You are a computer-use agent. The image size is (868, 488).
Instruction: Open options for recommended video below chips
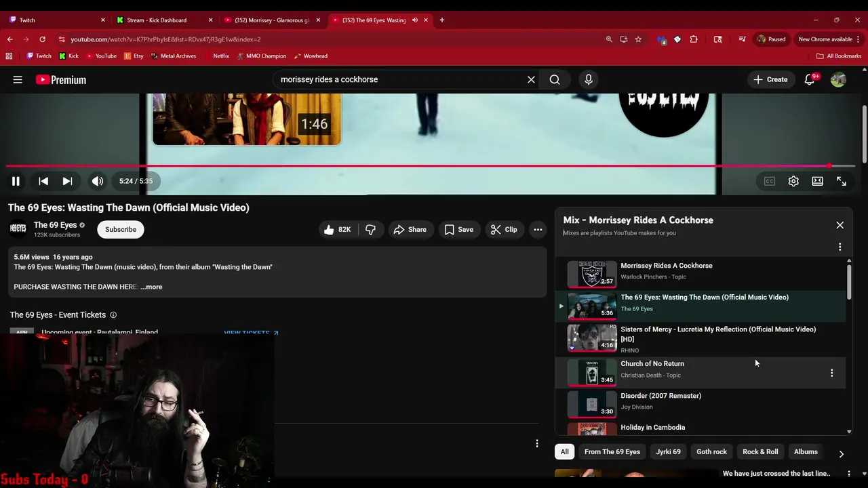click(848, 474)
